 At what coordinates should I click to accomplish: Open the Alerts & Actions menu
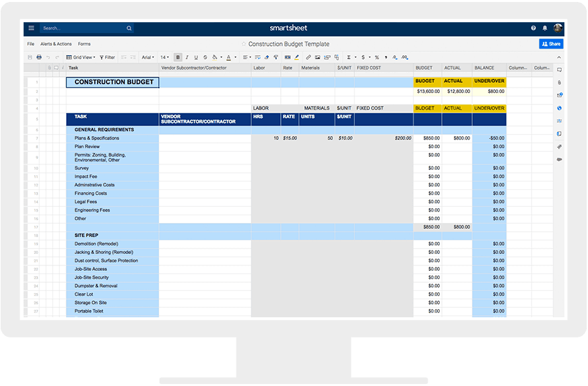(x=56, y=44)
